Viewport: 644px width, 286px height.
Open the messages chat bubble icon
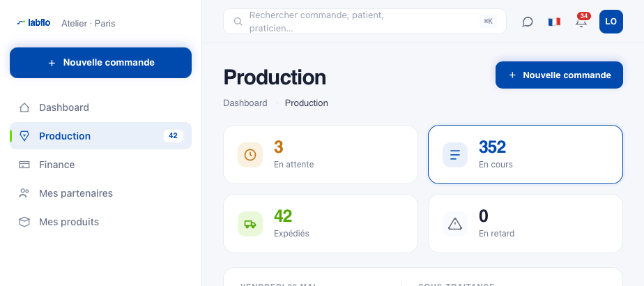(x=528, y=22)
